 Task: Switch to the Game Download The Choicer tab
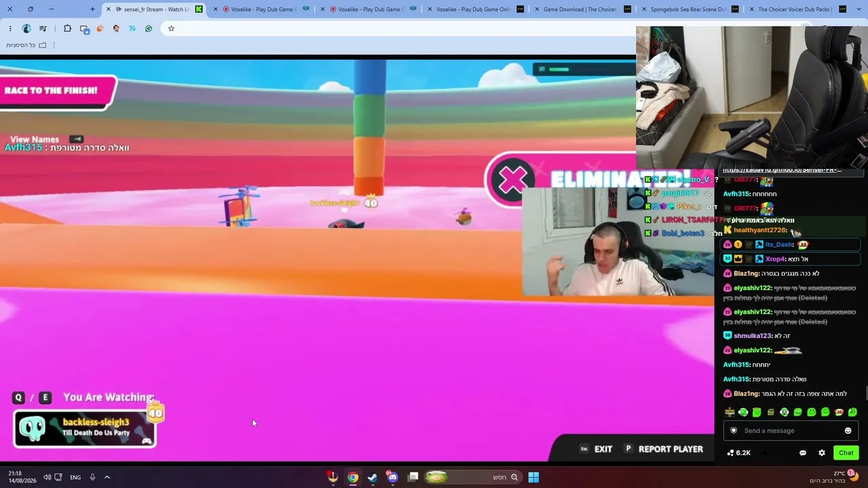(580, 9)
